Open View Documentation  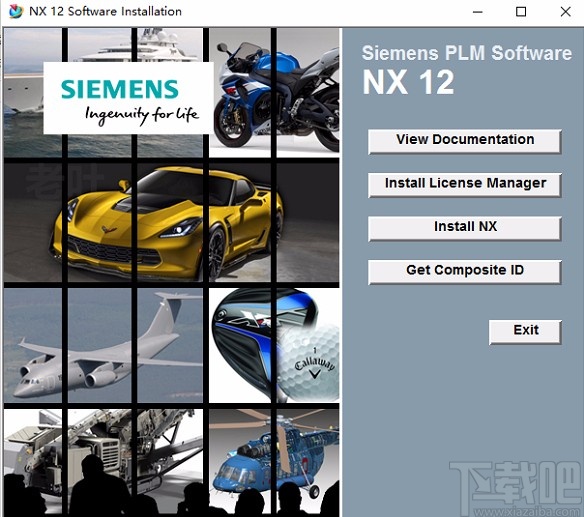(464, 141)
